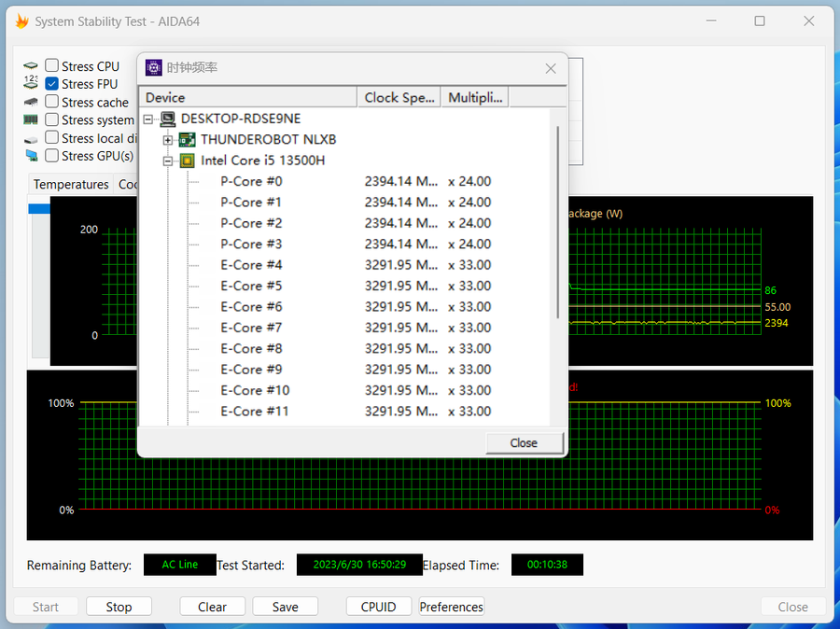The image size is (840, 629).
Task: Click the AIDA64 flame icon in title bar
Action: (x=21, y=21)
